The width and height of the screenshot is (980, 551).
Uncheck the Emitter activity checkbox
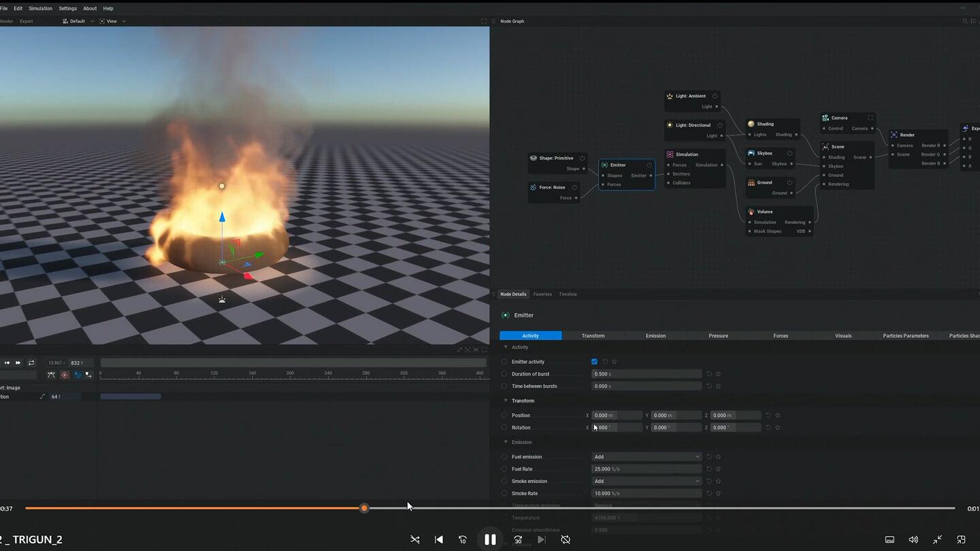coord(594,362)
